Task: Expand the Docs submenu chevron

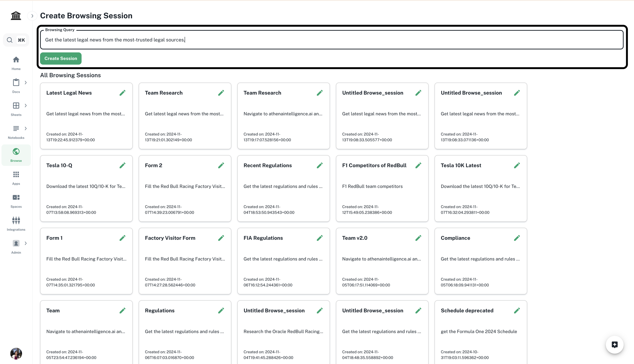Action: click(26, 83)
